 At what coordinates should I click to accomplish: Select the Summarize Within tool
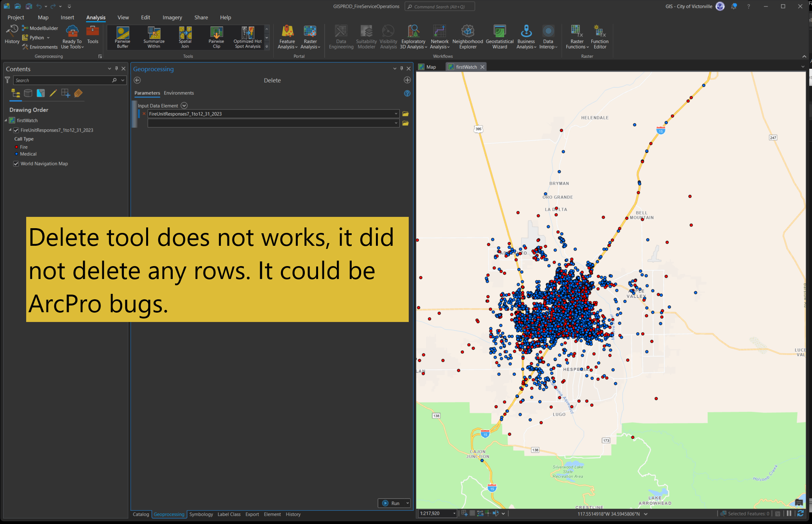point(154,38)
